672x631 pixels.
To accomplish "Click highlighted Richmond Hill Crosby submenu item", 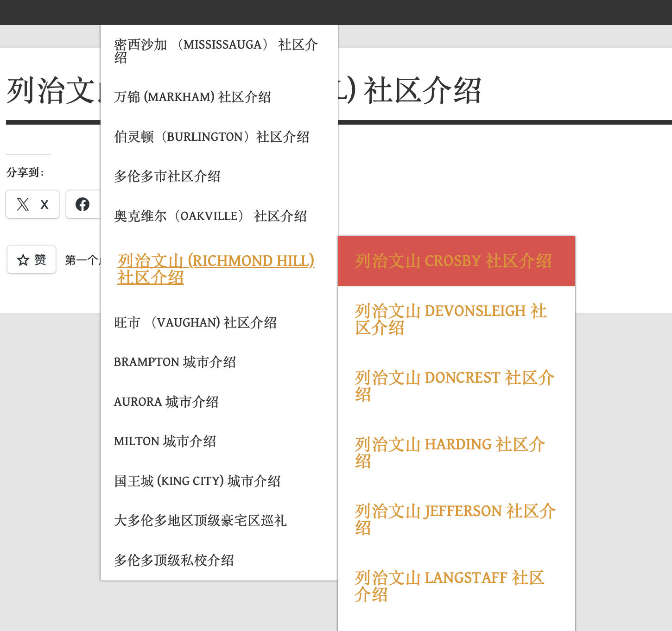I will (453, 261).
